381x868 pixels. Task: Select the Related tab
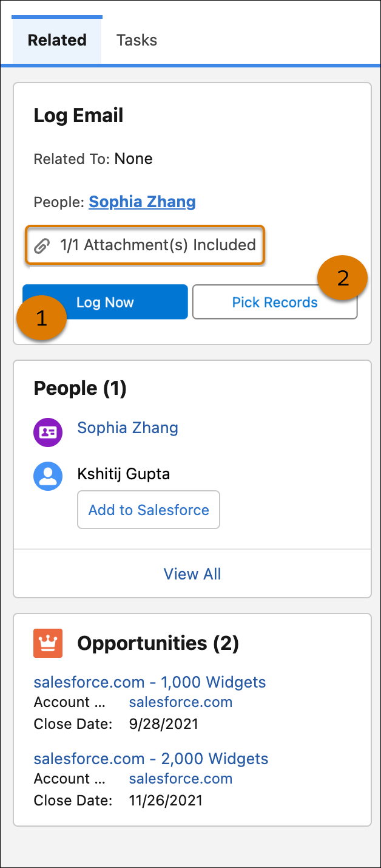(57, 41)
